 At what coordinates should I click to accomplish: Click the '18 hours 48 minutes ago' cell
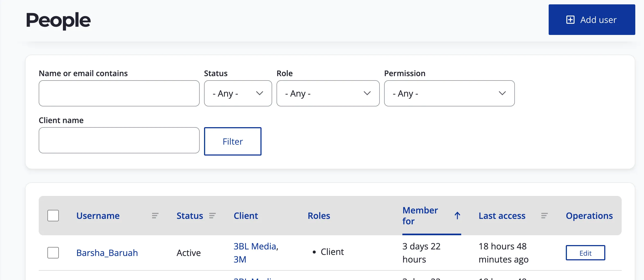click(503, 253)
